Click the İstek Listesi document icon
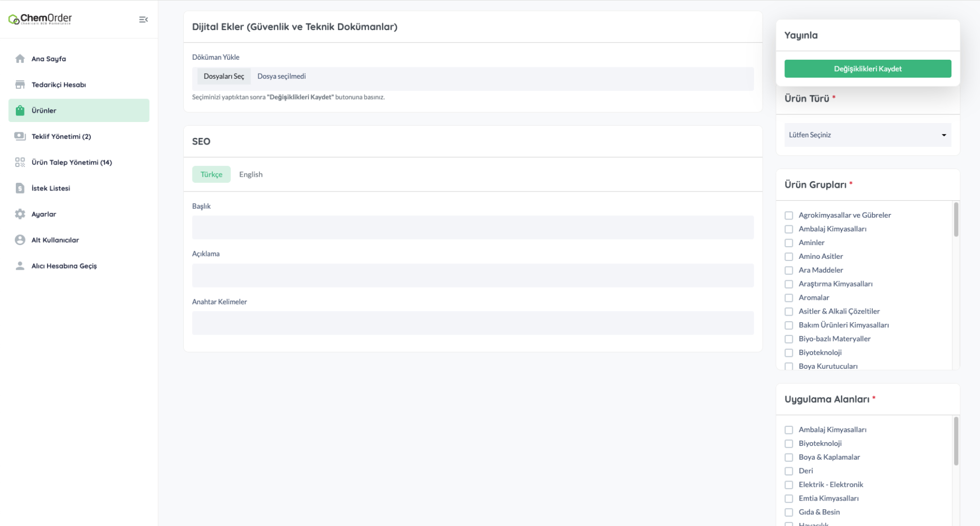 point(20,188)
